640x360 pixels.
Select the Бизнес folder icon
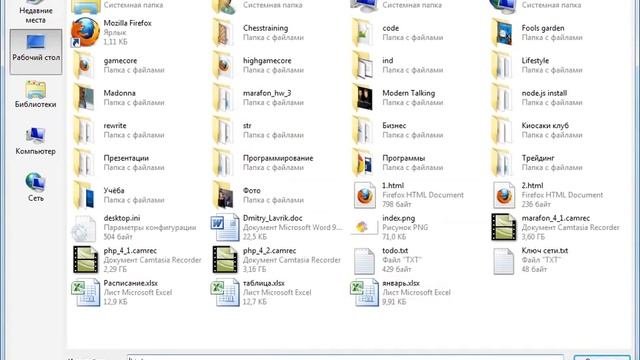(x=362, y=130)
